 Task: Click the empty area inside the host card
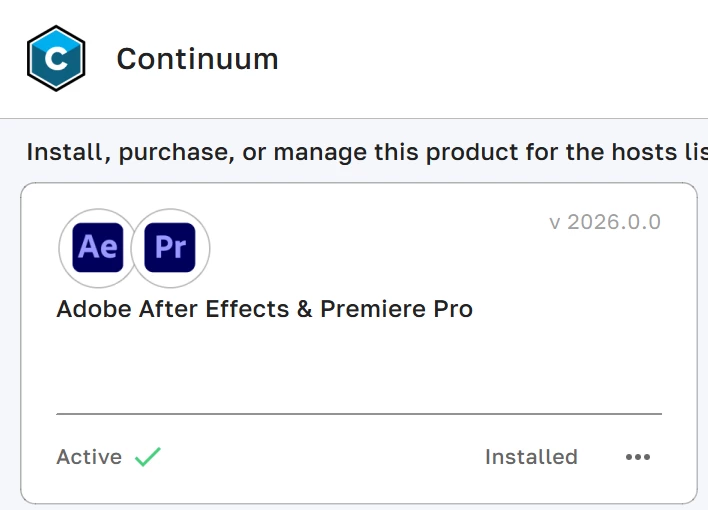tap(360, 365)
